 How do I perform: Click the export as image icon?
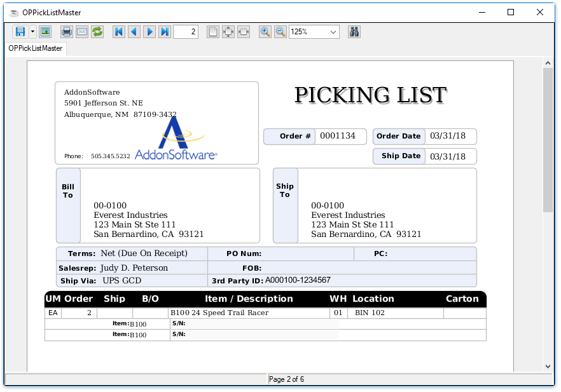point(45,32)
